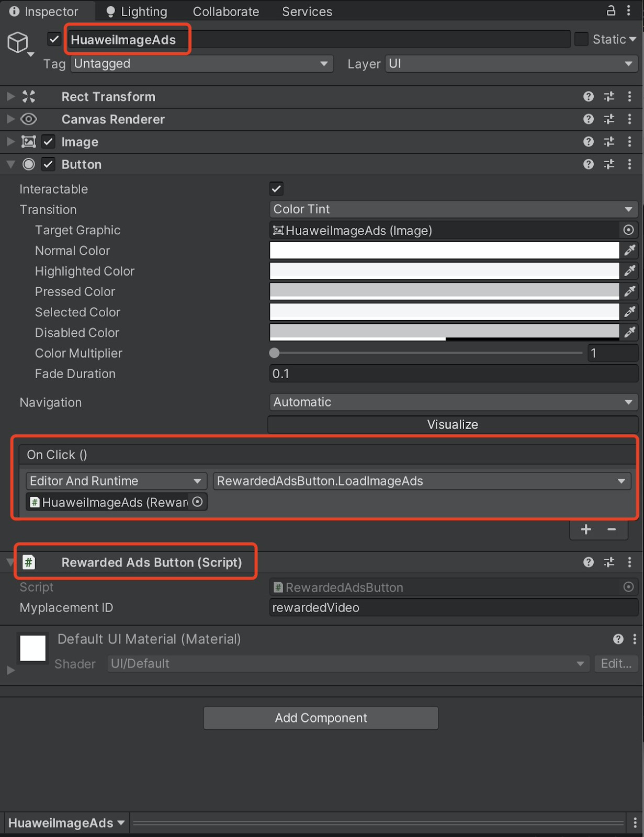Image resolution: width=644 pixels, height=837 pixels.
Task: Open Rewarded Ads Button script help icon
Action: point(589,562)
